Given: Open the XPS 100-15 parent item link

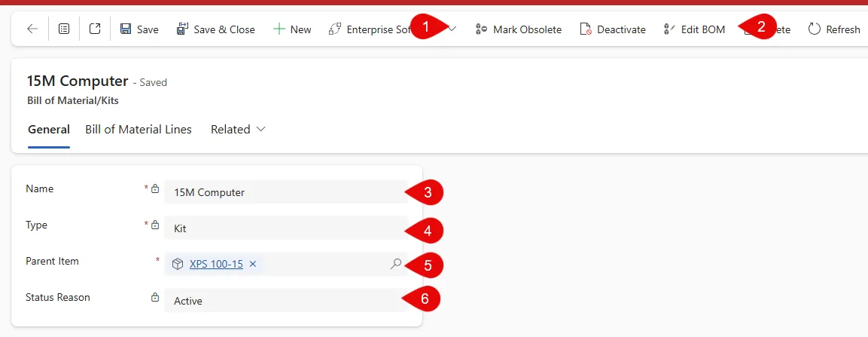Looking at the screenshot, I should pyautogui.click(x=216, y=265).
